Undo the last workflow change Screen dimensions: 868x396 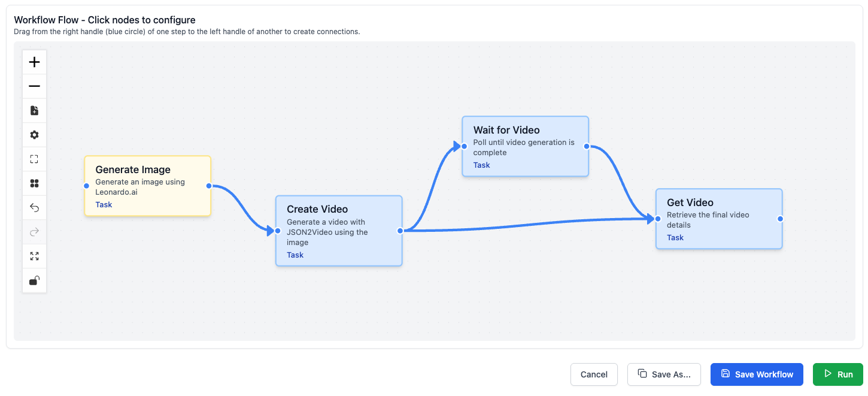tap(34, 207)
